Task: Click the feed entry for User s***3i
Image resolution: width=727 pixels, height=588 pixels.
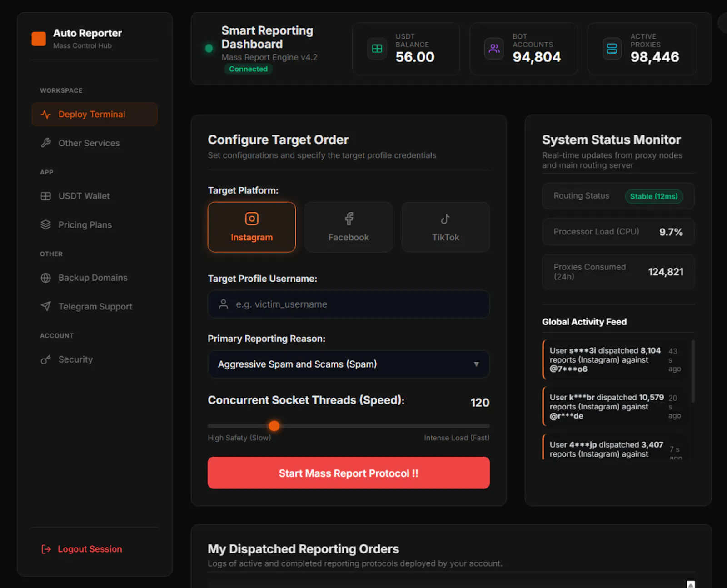Action: [x=615, y=359]
